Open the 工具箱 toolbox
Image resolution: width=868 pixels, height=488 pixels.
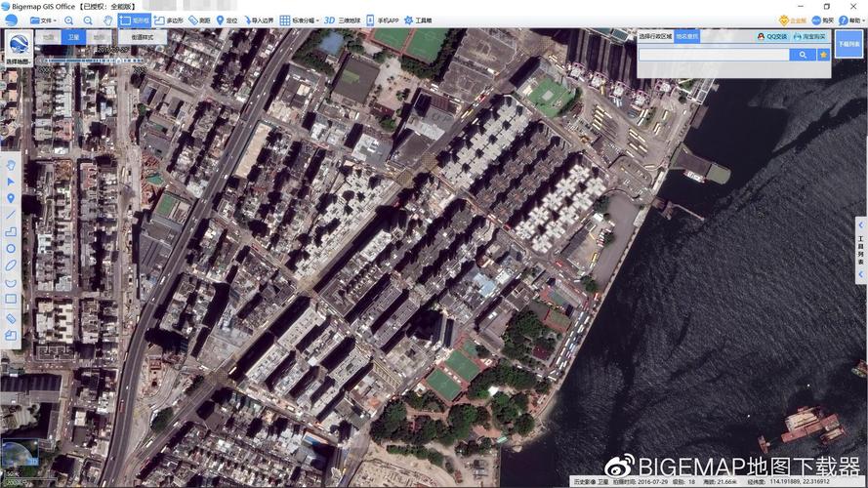tap(418, 20)
